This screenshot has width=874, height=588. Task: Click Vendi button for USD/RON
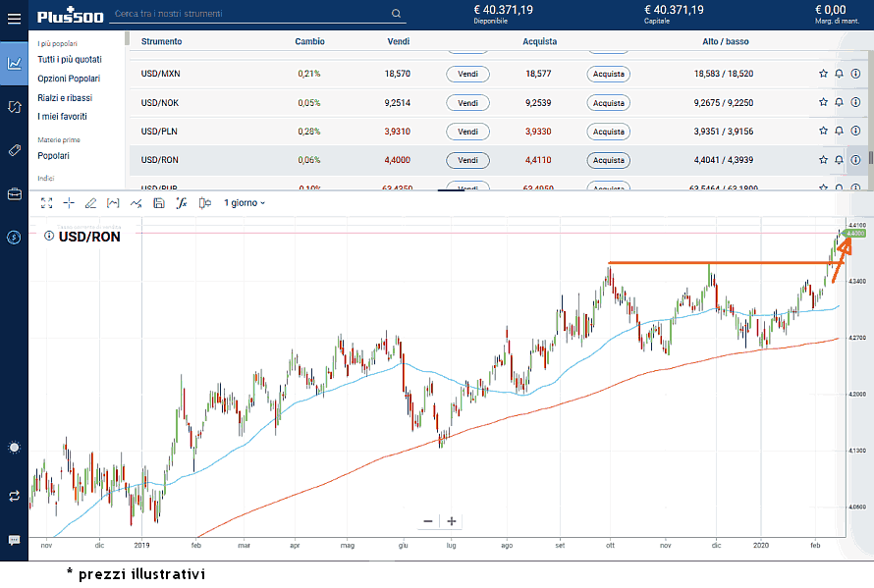(467, 160)
